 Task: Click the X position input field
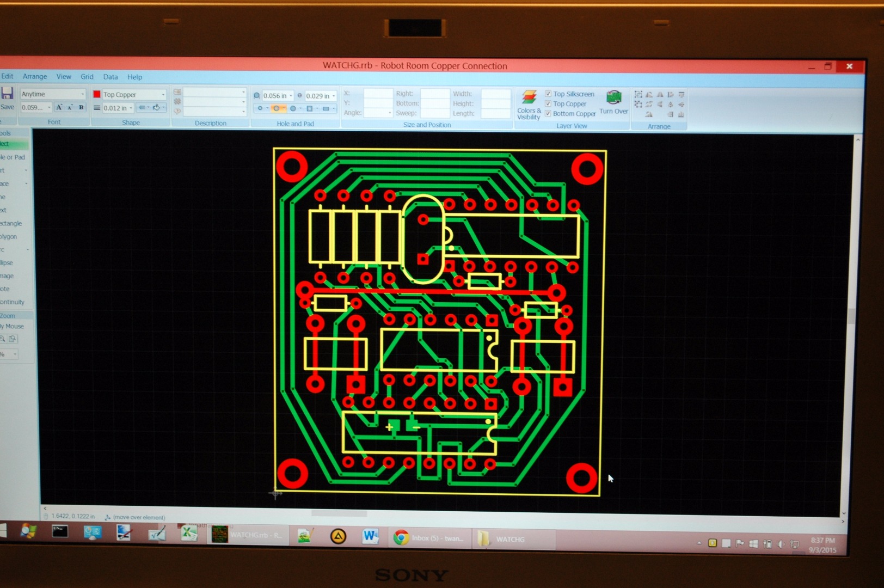click(378, 93)
